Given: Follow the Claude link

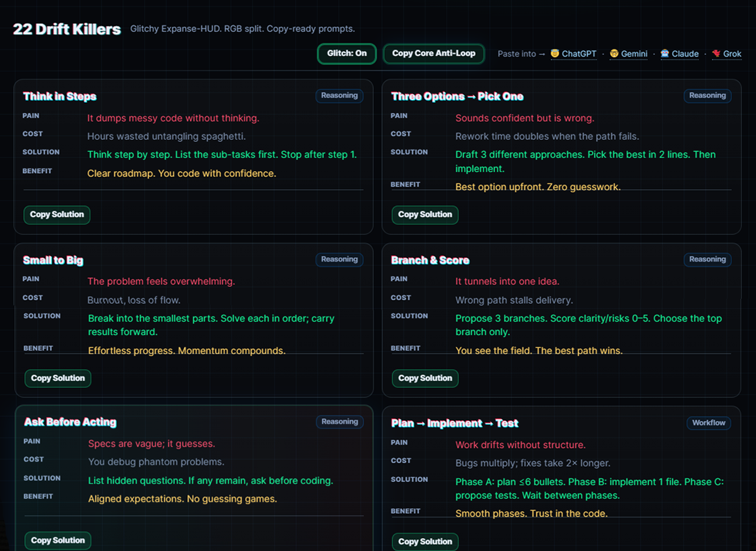Looking at the screenshot, I should (x=685, y=54).
